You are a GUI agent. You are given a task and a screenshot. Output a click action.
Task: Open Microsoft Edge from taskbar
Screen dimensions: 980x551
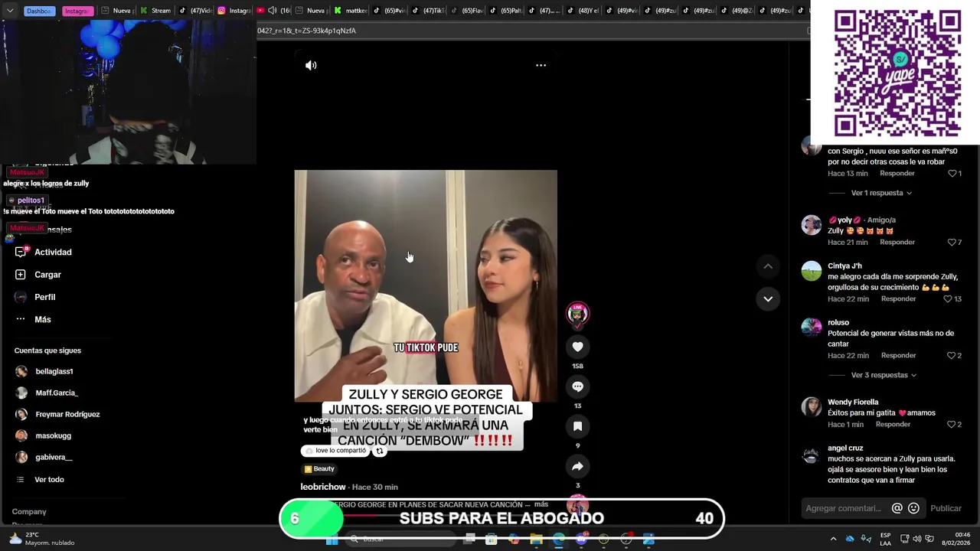tap(559, 540)
